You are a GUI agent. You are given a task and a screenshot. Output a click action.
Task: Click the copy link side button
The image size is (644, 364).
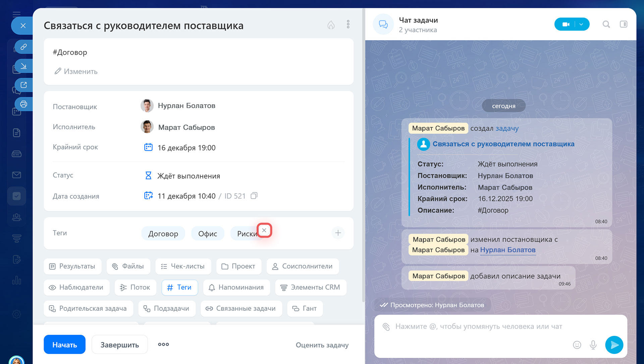click(x=23, y=47)
